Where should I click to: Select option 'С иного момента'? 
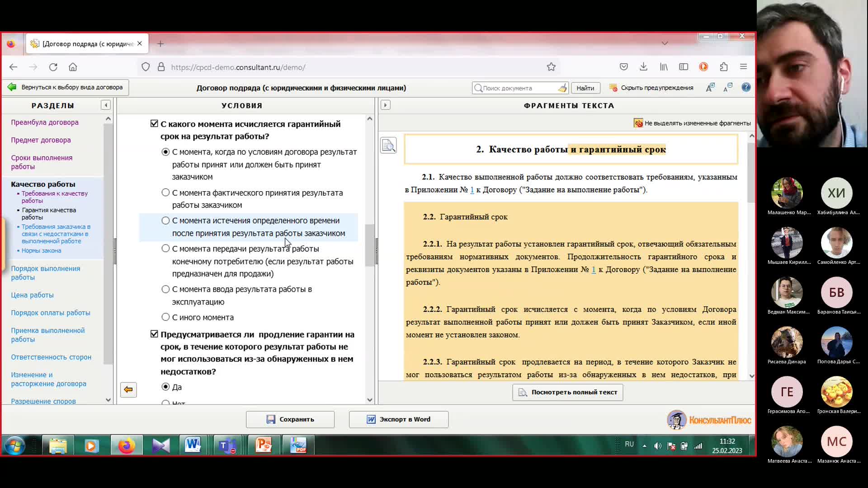pos(165,318)
